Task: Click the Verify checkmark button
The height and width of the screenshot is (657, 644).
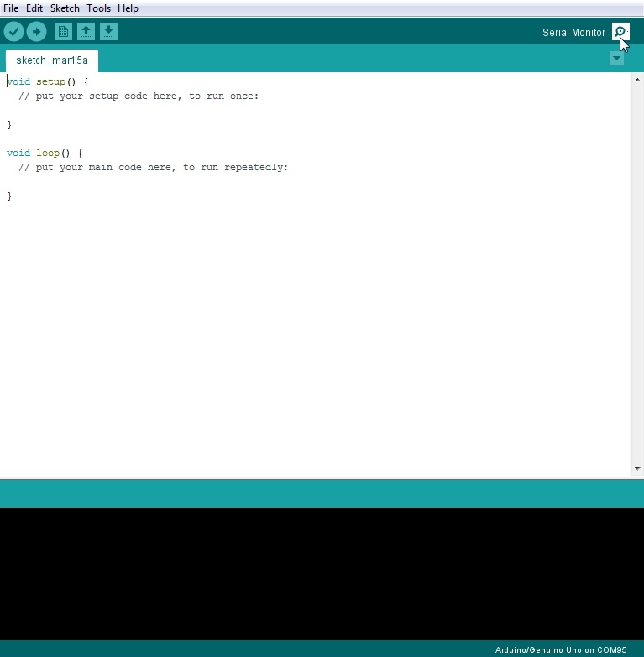Action: pyautogui.click(x=13, y=32)
